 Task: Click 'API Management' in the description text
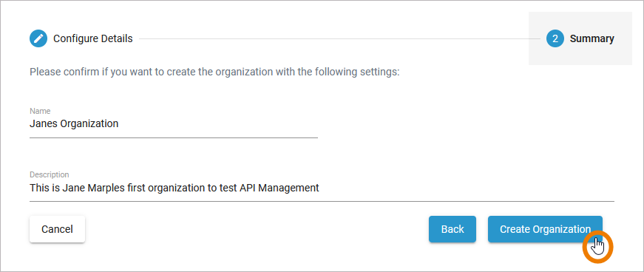(279, 188)
